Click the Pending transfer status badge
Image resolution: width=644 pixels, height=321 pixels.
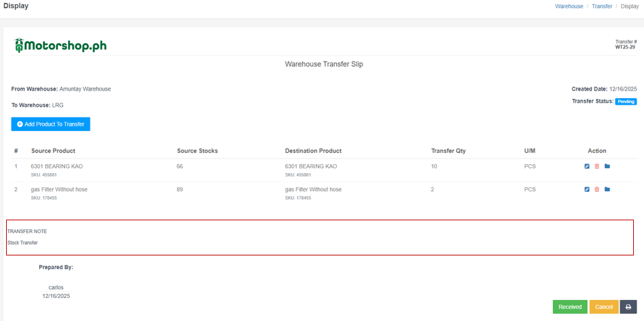click(626, 101)
